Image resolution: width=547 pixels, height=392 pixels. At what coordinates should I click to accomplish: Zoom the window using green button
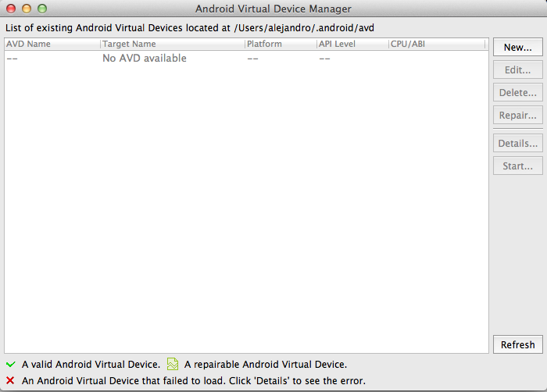pyautogui.click(x=42, y=9)
